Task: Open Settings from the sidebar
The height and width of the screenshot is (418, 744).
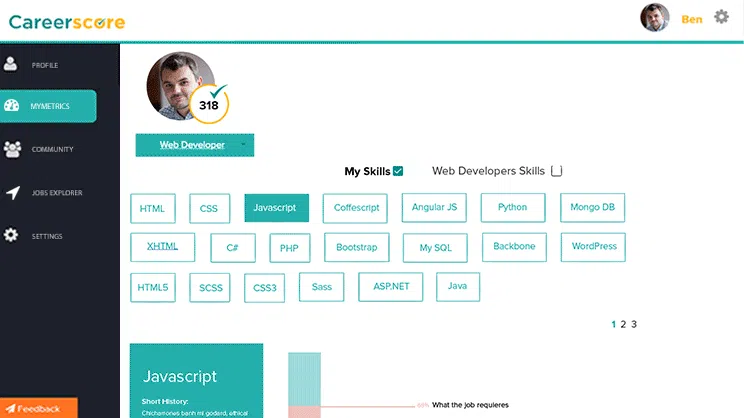Action: pyautogui.click(x=48, y=236)
